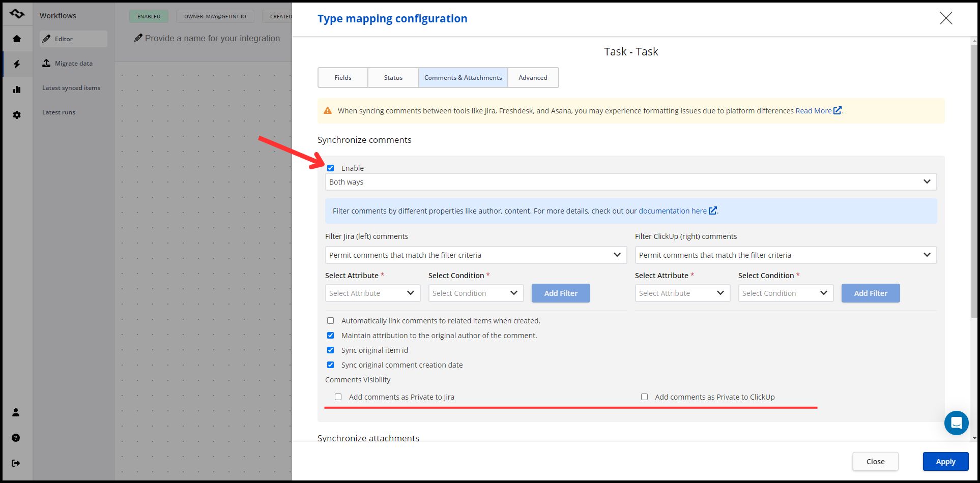This screenshot has height=483, width=980.
Task: Open the Filter Jira (left) comments dropdown
Action: pos(475,255)
